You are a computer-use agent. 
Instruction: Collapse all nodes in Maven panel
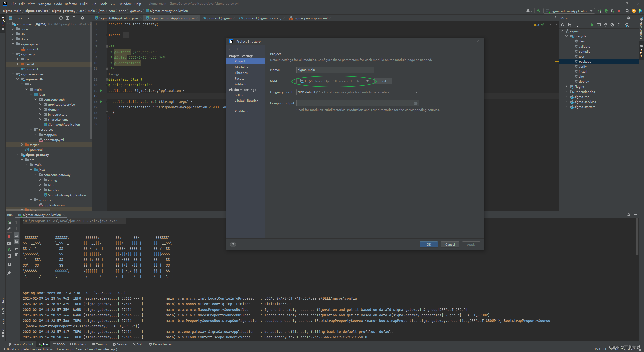[x=618, y=25]
